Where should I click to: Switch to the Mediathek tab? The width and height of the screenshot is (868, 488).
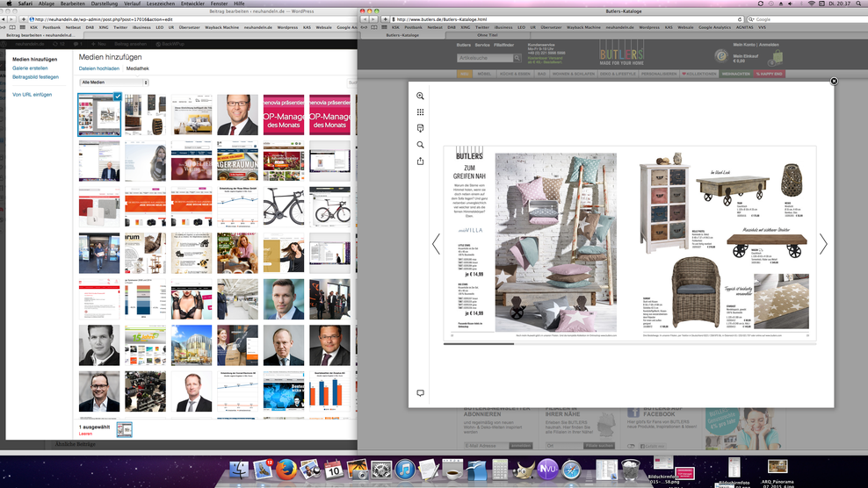[137, 68]
